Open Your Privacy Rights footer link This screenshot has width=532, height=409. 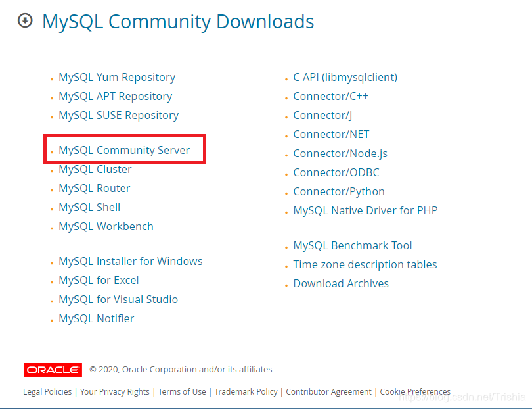point(115,392)
